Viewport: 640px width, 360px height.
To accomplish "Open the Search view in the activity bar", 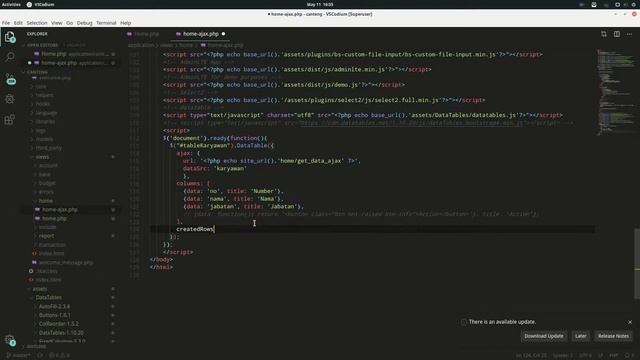I will (x=10, y=57).
